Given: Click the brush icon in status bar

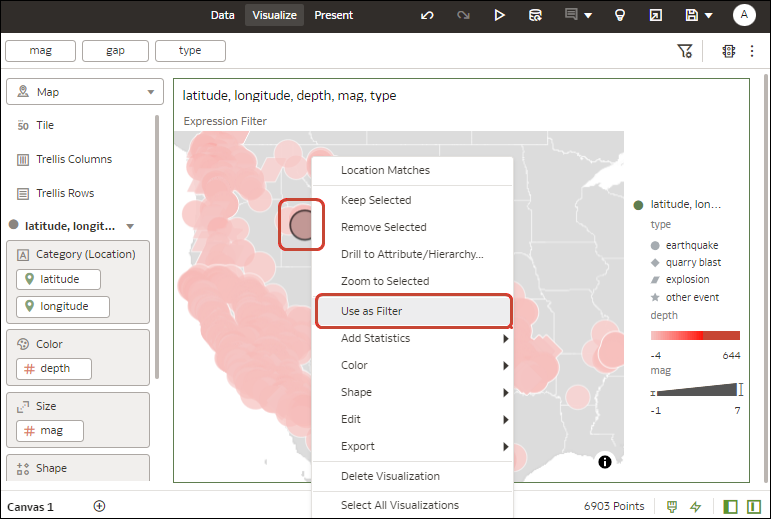Looking at the screenshot, I should [672, 506].
